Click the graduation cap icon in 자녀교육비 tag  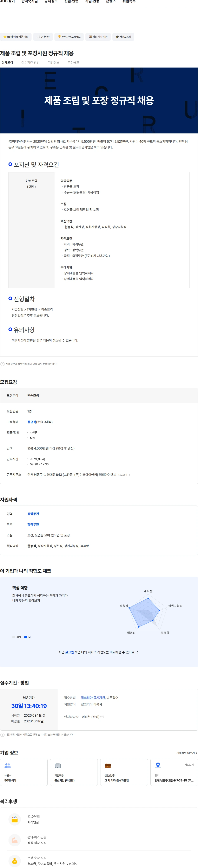point(117,37)
